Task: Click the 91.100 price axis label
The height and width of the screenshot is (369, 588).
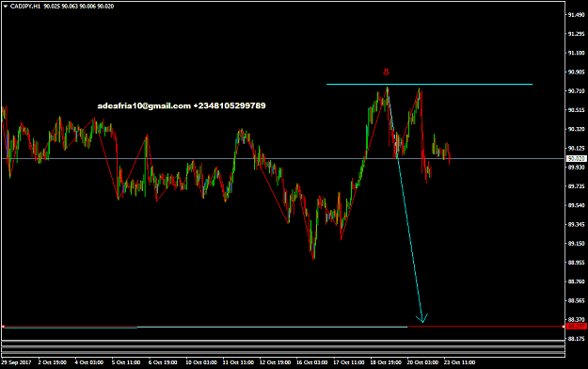Action: point(577,54)
